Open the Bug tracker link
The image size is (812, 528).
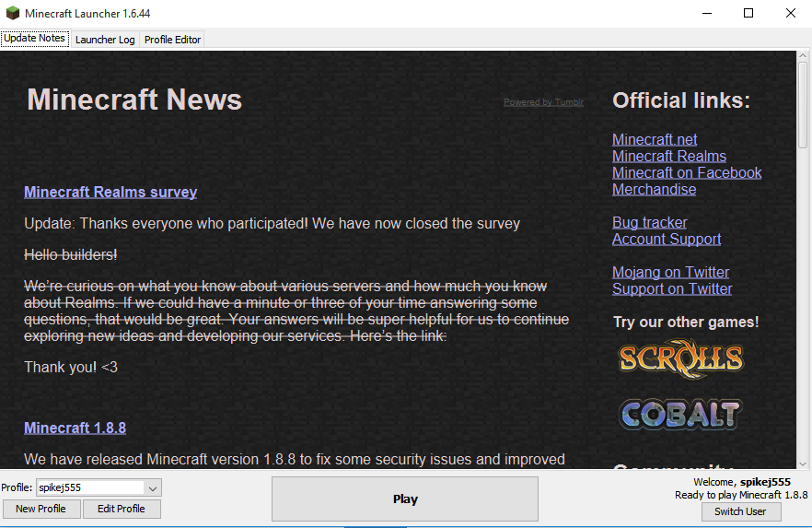(649, 222)
